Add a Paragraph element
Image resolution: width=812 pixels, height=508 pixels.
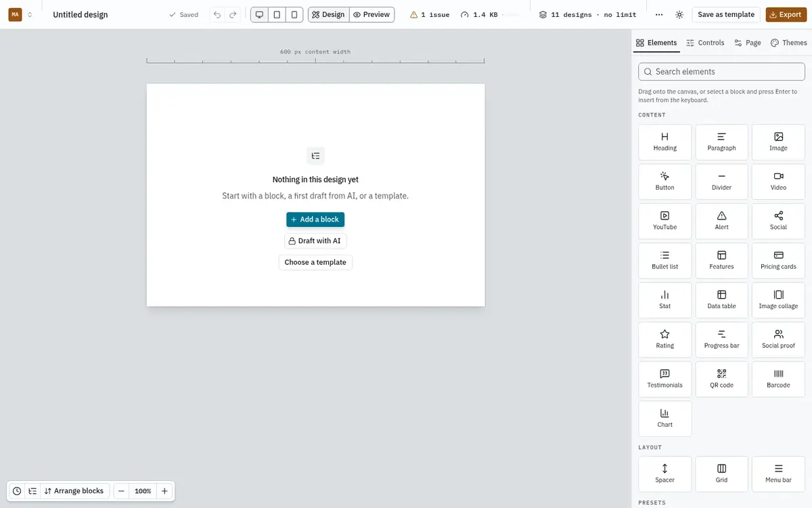point(721,142)
